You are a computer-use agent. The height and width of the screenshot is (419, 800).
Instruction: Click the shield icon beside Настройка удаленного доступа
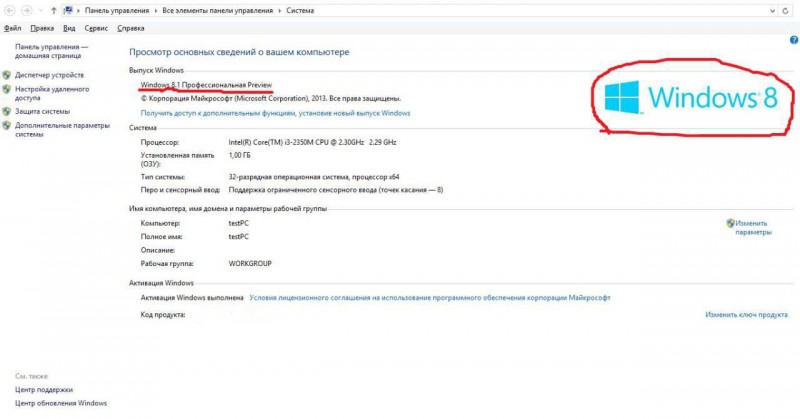click(7, 89)
